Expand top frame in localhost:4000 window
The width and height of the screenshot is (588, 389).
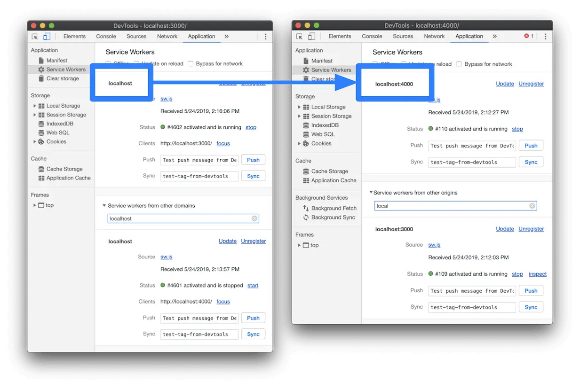tap(299, 245)
